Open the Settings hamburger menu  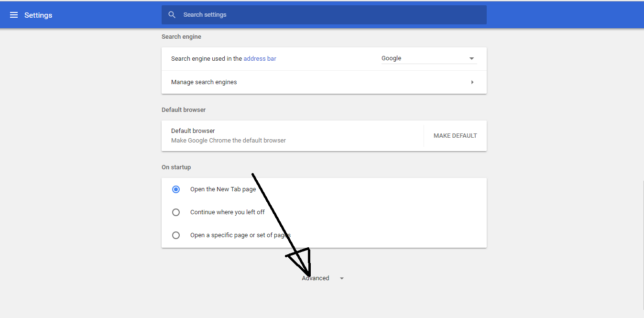click(14, 15)
